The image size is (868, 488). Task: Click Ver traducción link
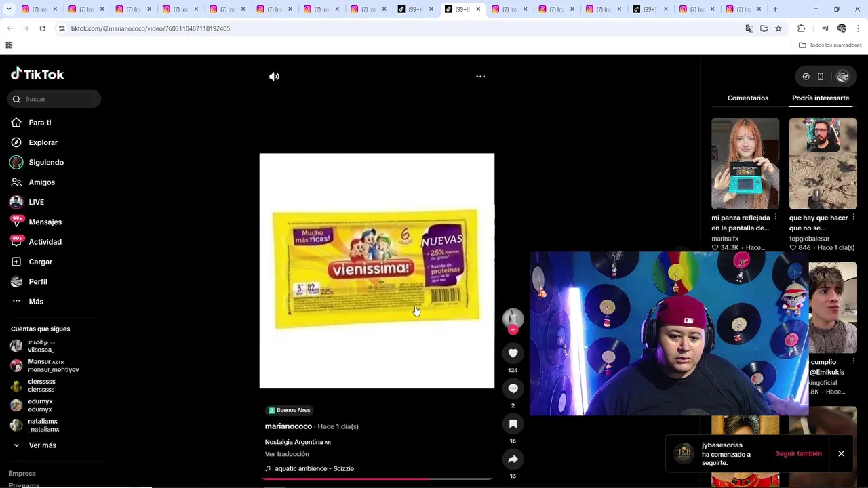[x=287, y=454]
